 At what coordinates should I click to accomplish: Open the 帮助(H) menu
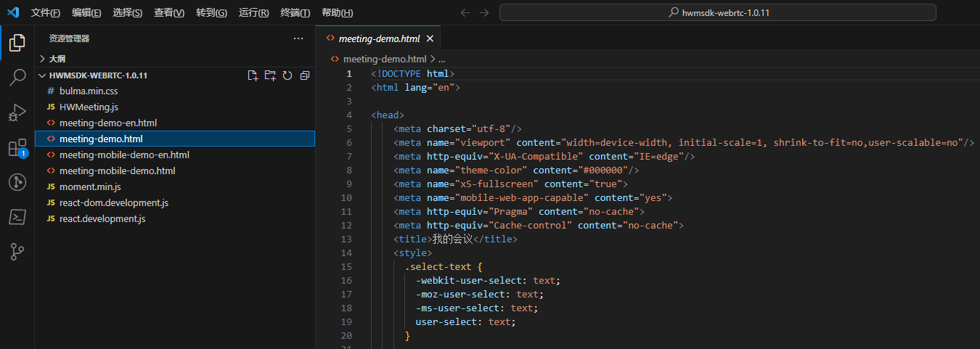tap(338, 13)
